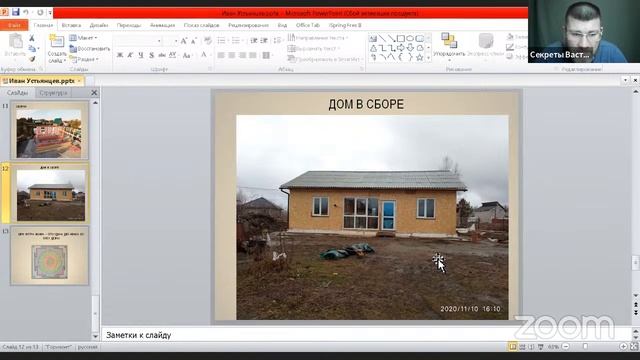Switch to the Рецензирование ribbon tab

tap(248, 25)
